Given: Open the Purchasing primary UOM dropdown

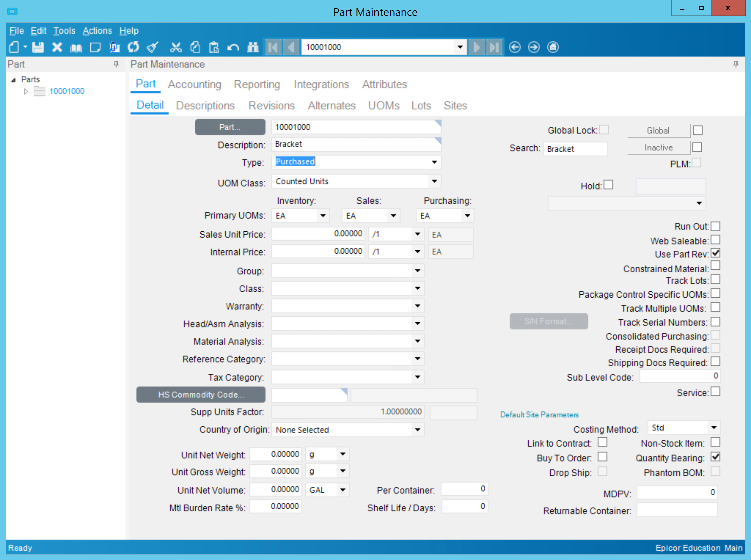Looking at the screenshot, I should click(468, 215).
